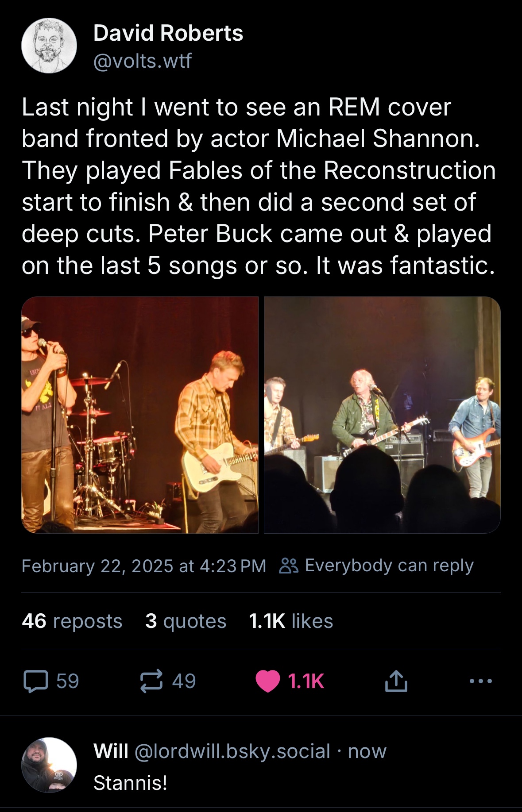Tap the reply speech bubble icon
522x812 pixels.
pyautogui.click(x=36, y=681)
